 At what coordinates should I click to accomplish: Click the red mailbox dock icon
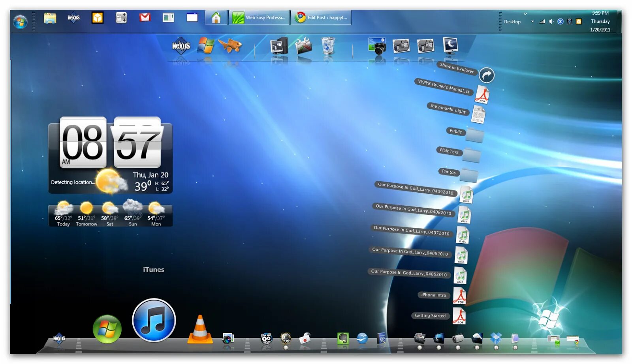pyautogui.click(x=305, y=338)
